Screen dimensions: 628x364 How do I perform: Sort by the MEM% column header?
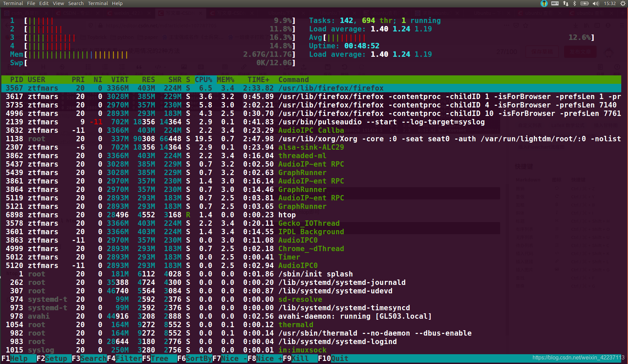pos(225,80)
